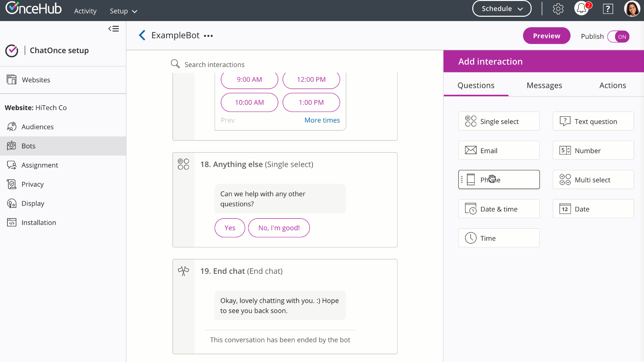This screenshot has height=362, width=644.
Task: Click the Preview button
Action: (546, 36)
